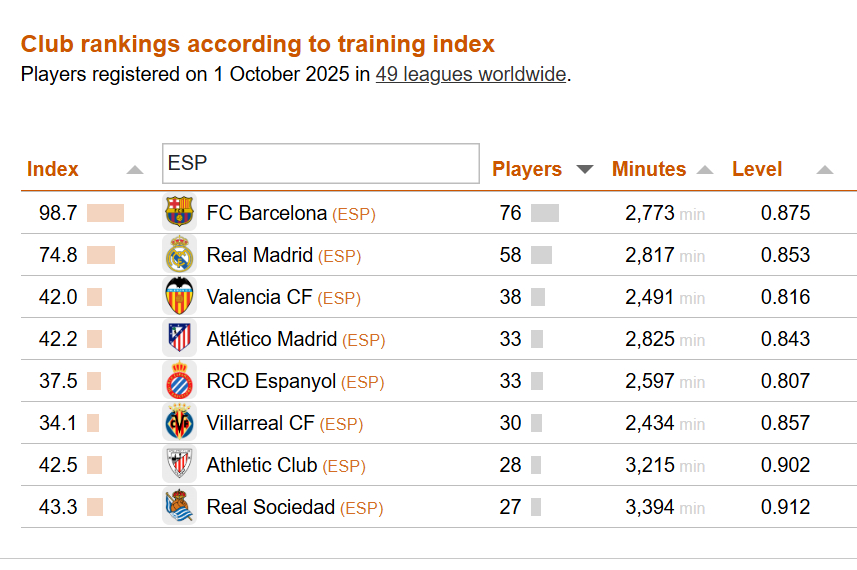This screenshot has height=570, width=857.
Task: Click the Atlético Madrid crest icon
Action: [x=179, y=339]
